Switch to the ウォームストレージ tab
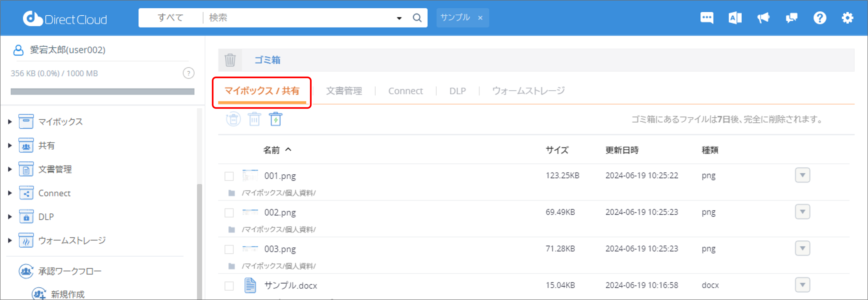 (x=528, y=91)
